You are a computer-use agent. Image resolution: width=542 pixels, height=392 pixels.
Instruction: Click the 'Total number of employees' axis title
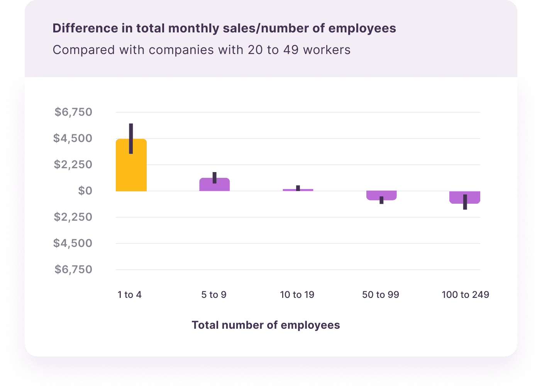266,325
